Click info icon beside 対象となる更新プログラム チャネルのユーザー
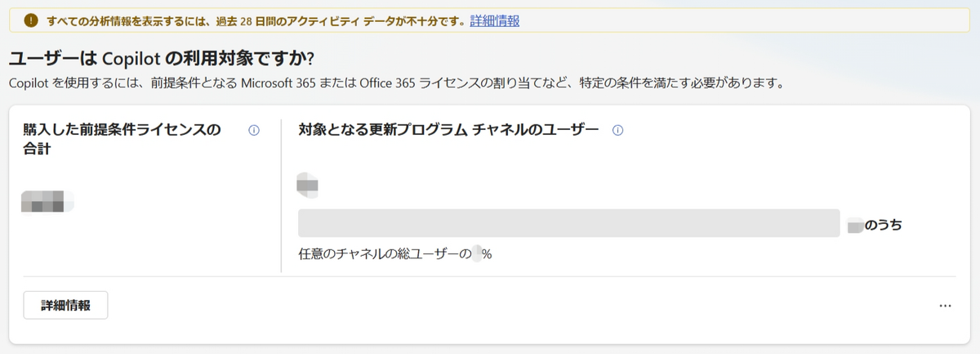 [618, 130]
